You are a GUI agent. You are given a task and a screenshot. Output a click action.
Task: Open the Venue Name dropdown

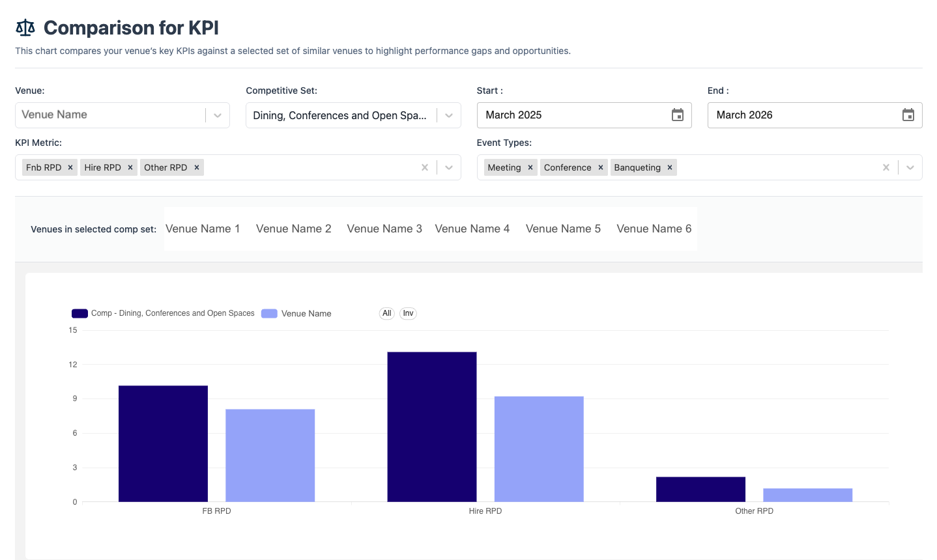(218, 115)
